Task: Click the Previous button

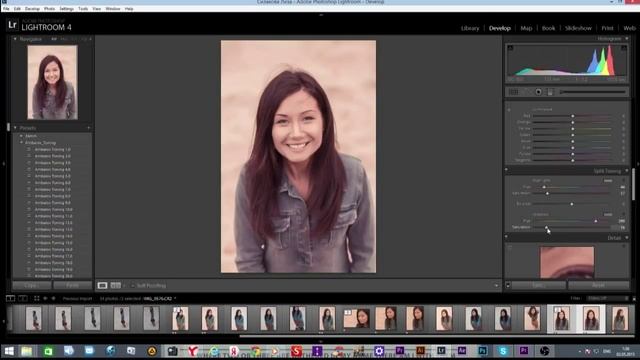Action: [x=538, y=285]
